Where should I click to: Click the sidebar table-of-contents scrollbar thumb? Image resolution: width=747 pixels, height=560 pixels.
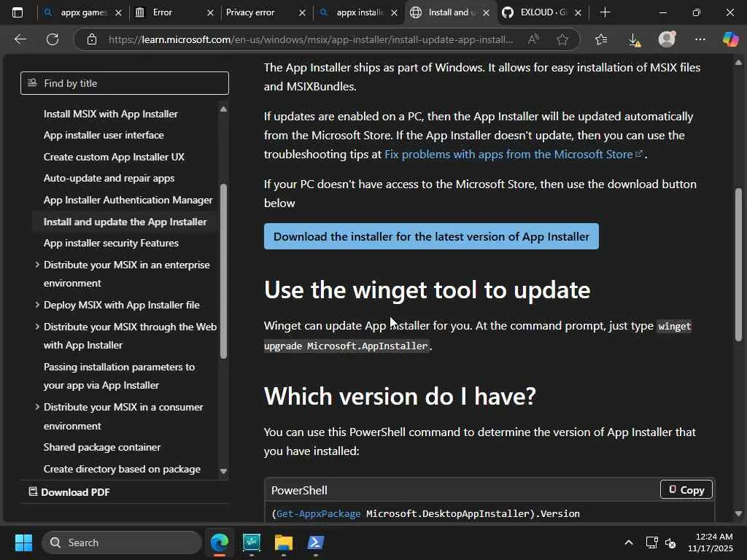tap(223, 271)
